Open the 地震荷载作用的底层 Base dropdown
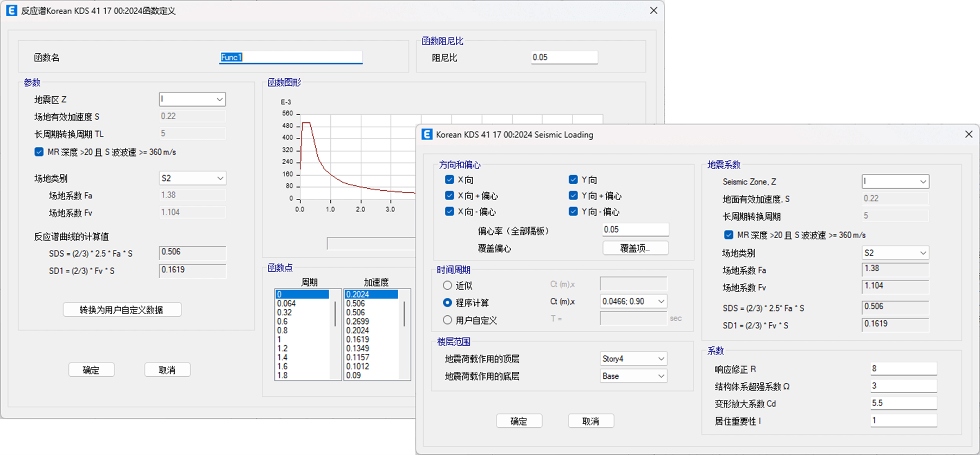 [633, 376]
